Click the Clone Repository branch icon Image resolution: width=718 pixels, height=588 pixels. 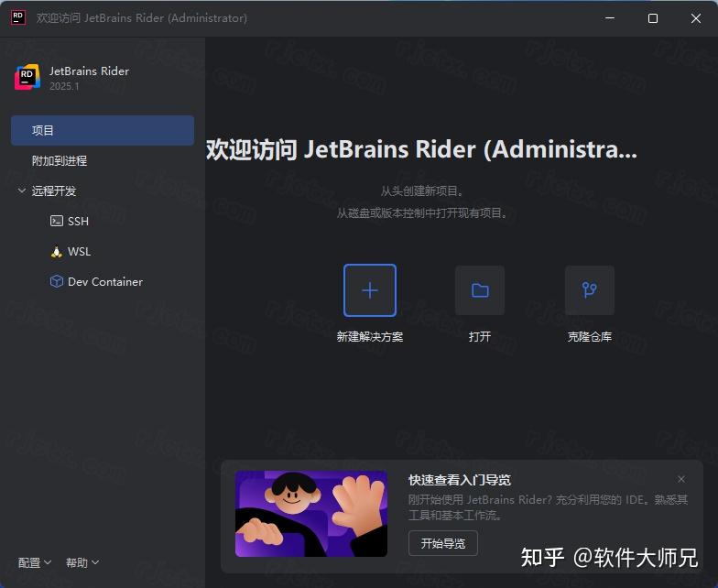tap(590, 290)
